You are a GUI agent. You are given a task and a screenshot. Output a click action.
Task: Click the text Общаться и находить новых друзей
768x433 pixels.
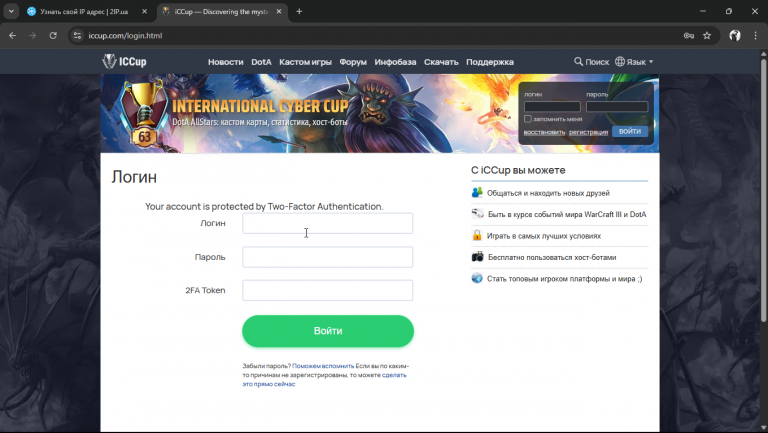click(548, 193)
